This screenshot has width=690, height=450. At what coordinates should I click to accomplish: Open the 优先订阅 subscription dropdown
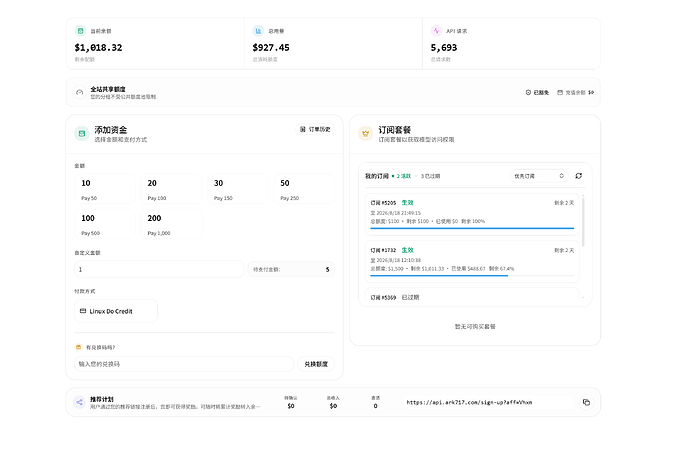pyautogui.click(x=539, y=176)
